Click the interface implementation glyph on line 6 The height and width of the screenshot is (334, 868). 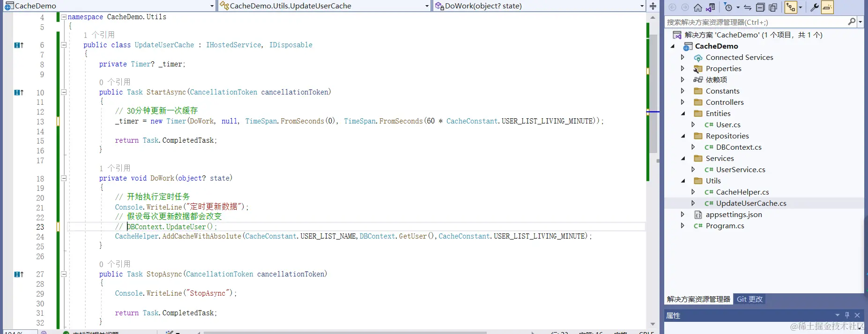click(19, 45)
